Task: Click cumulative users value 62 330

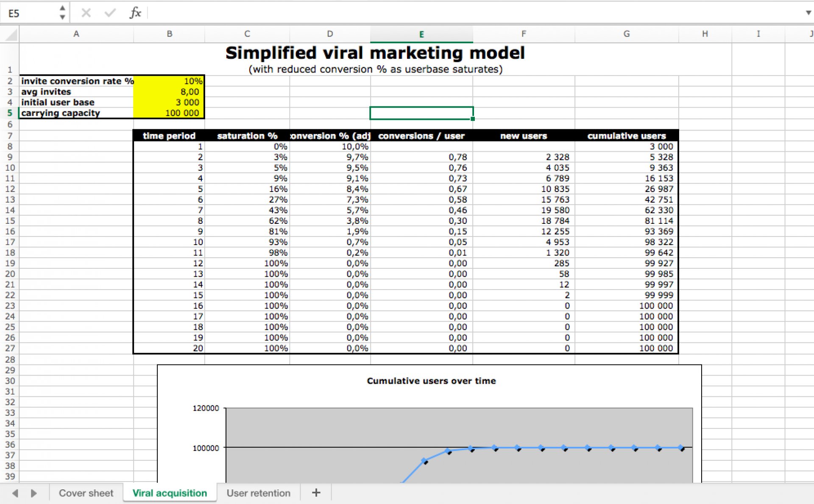Action: tap(627, 210)
